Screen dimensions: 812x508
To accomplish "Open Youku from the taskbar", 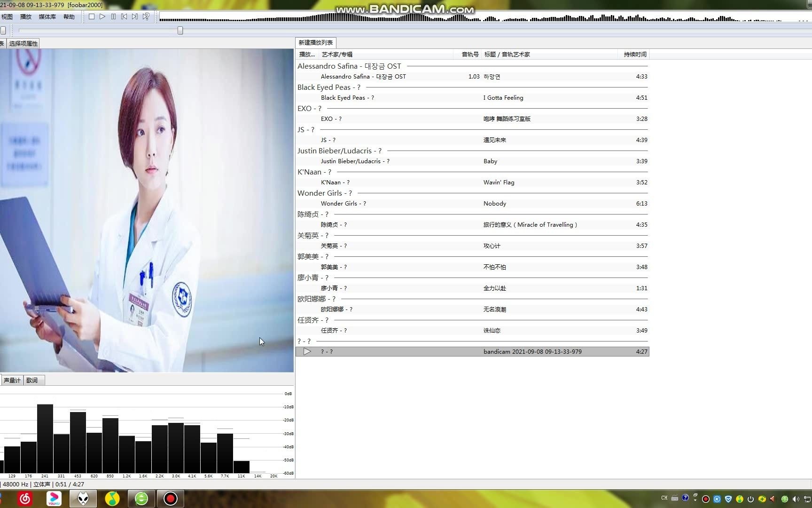I will pos(54,499).
